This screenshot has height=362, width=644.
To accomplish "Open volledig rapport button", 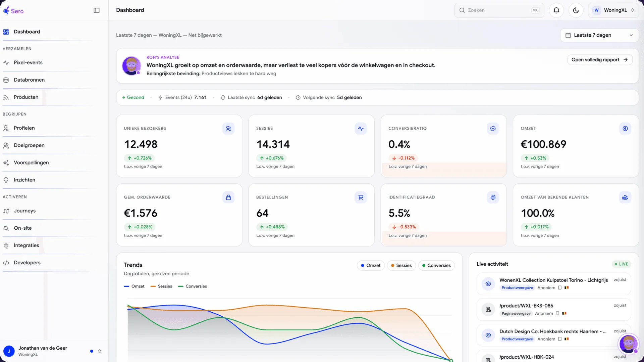I will (x=600, y=60).
